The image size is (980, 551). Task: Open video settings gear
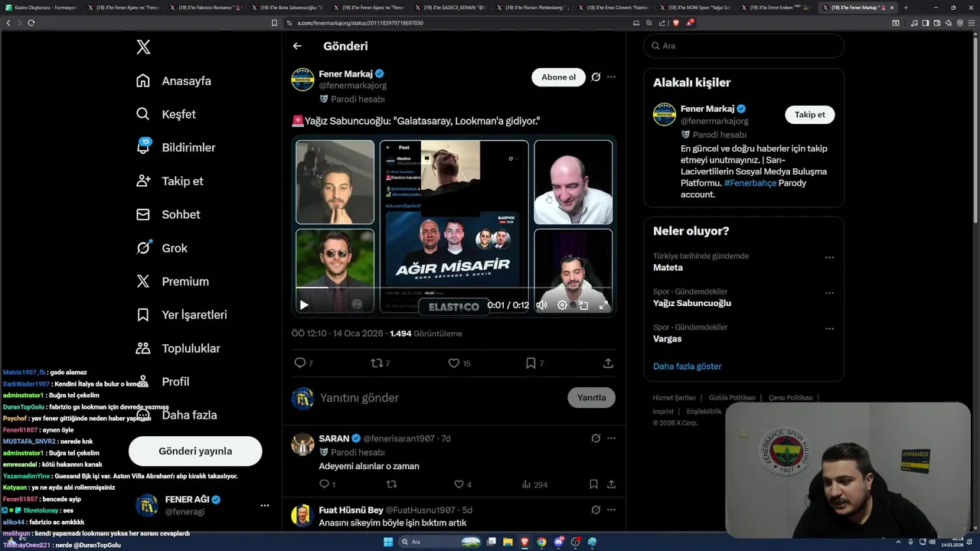562,305
